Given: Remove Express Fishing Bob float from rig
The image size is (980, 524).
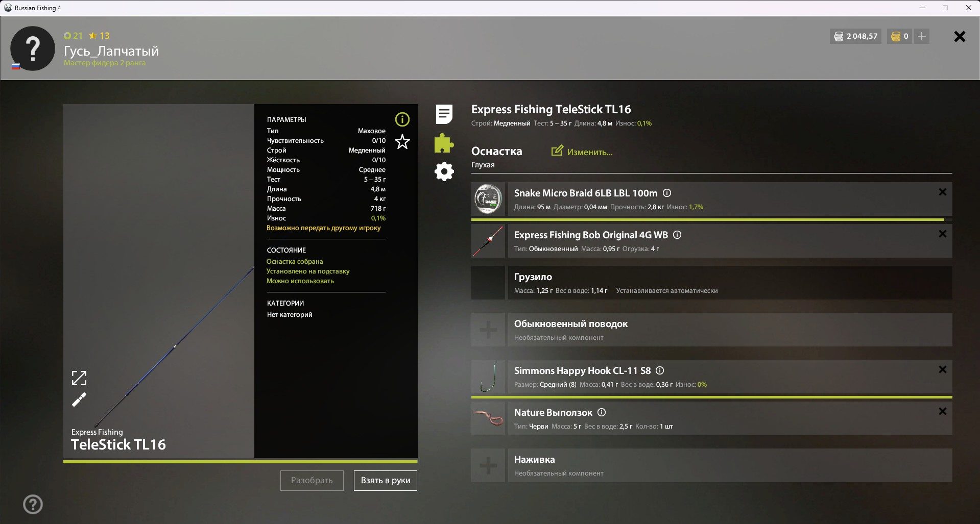Looking at the screenshot, I should click(x=943, y=234).
